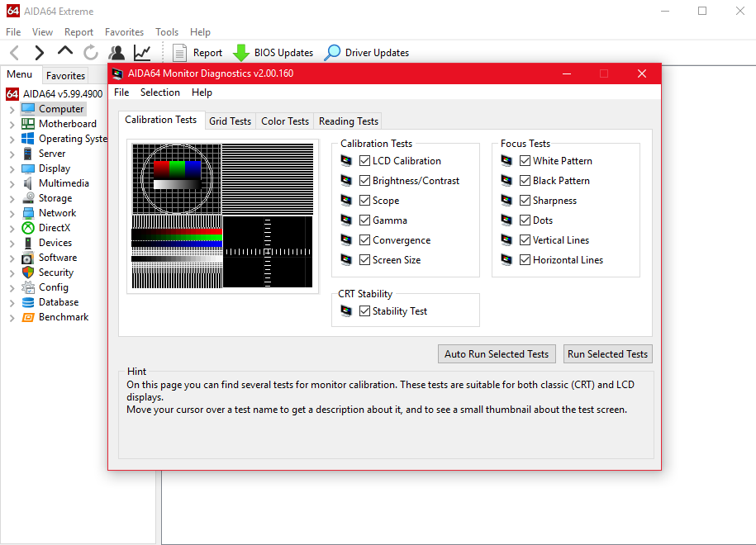Disable the Vertical Lines checkbox

pyautogui.click(x=525, y=240)
